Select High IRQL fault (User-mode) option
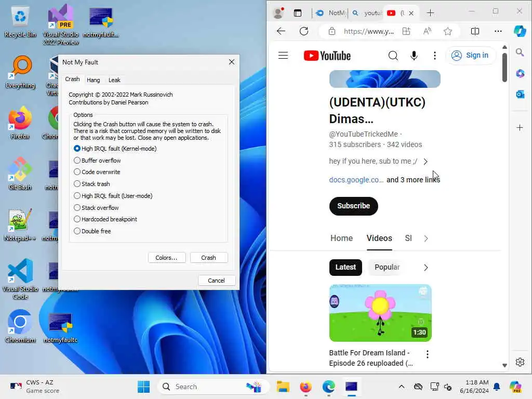Viewport: 532px width, 399px height. tap(113, 196)
